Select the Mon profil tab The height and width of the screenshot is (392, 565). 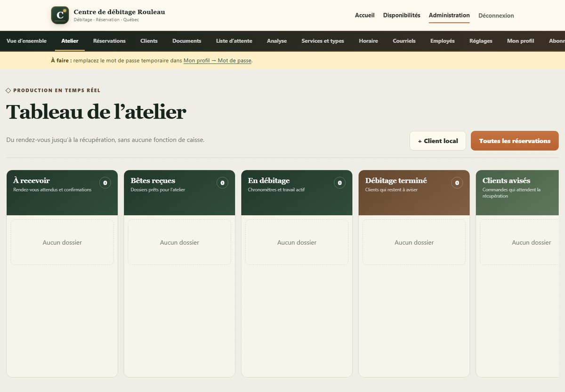pyautogui.click(x=520, y=41)
